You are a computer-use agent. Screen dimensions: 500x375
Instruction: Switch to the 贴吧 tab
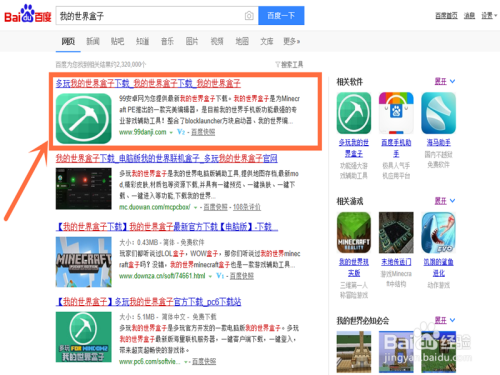[x=118, y=41]
